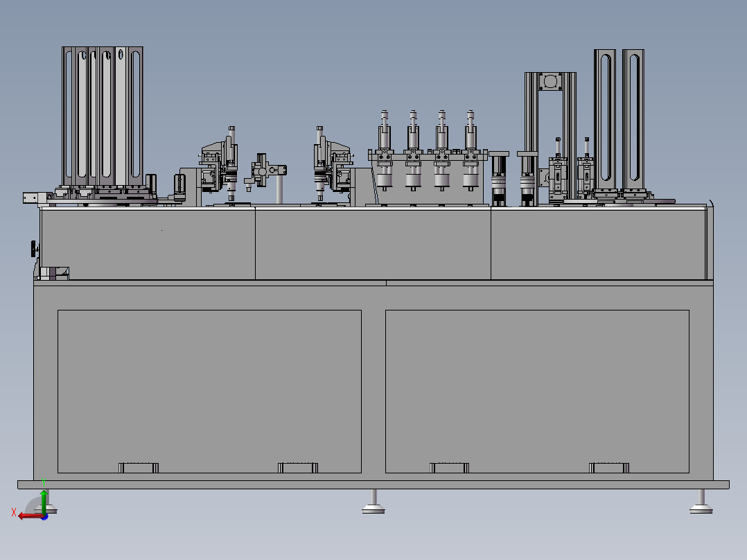Select the first of four pneumatic cylinders
The height and width of the screenshot is (560, 747).
point(385,150)
